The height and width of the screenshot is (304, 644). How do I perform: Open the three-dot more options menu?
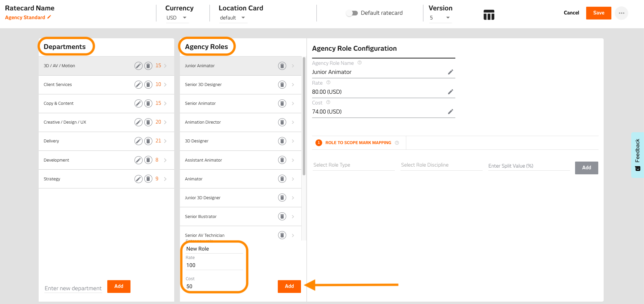[621, 13]
